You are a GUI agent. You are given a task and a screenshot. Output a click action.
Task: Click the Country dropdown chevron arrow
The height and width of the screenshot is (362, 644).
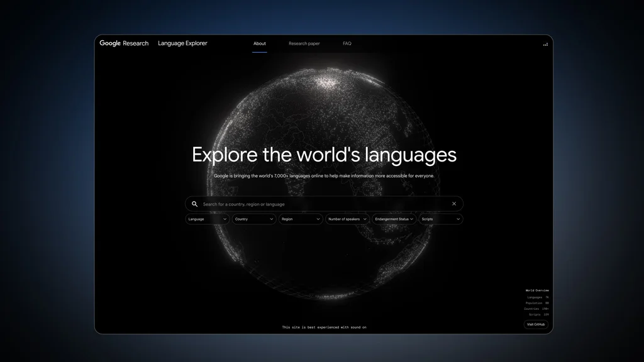pos(271,219)
